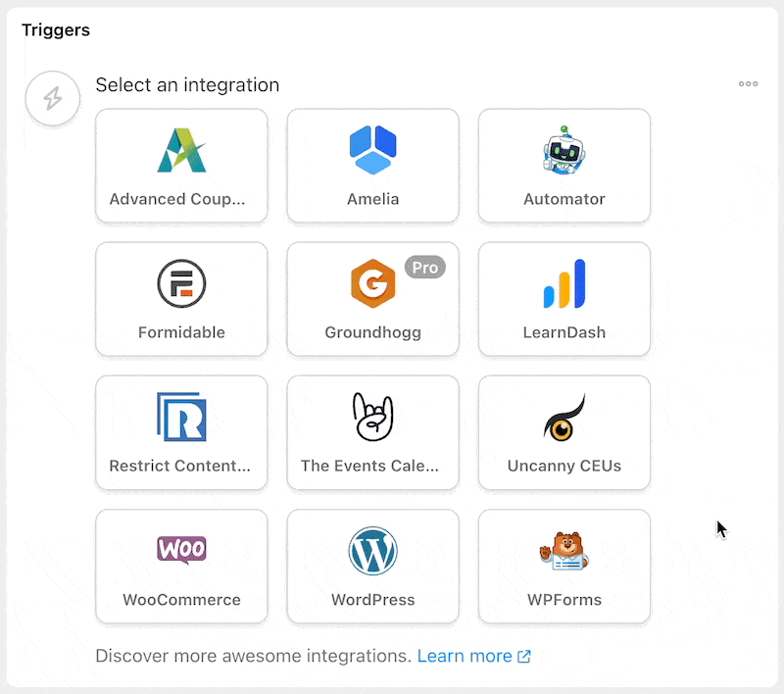This screenshot has width=784, height=694.
Task: Choose the Amelia integration logo
Action: click(x=373, y=150)
